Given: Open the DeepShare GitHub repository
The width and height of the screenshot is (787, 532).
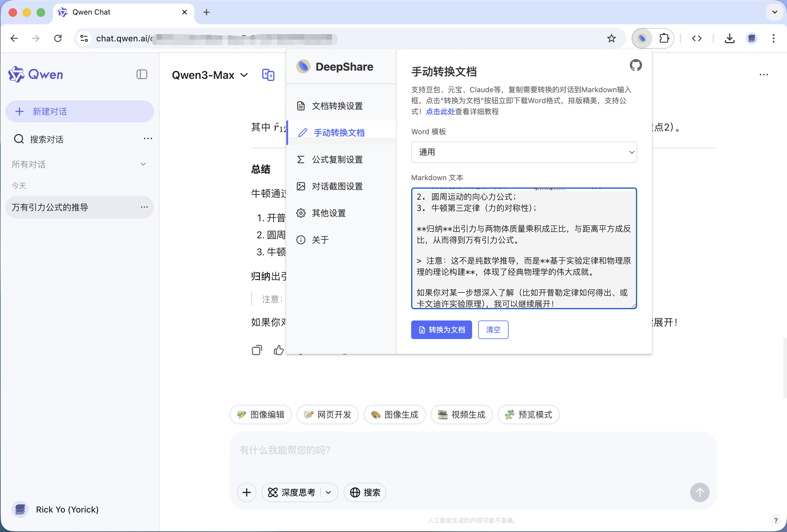Looking at the screenshot, I should coord(636,66).
